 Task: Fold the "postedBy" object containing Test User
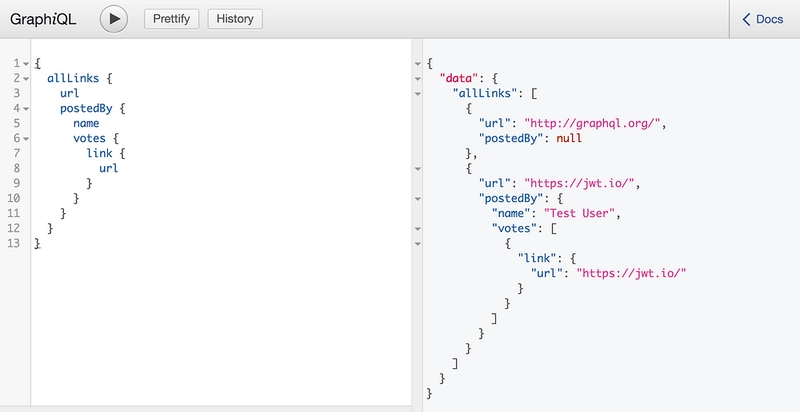(419, 198)
